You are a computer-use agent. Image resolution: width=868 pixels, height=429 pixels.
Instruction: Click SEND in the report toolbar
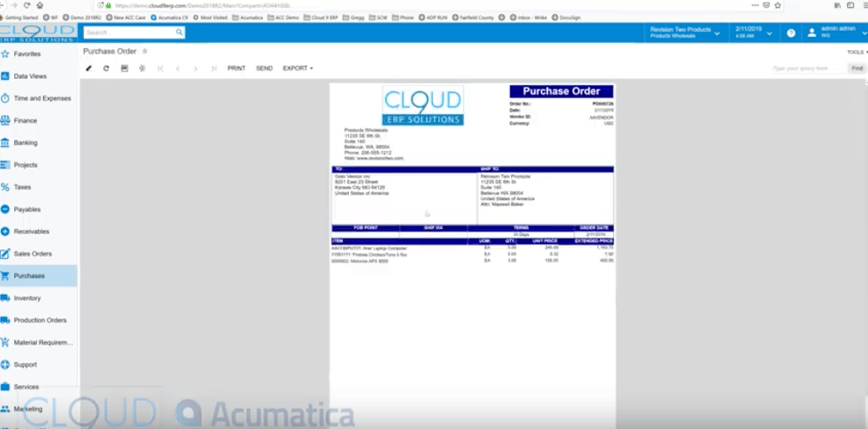point(264,68)
